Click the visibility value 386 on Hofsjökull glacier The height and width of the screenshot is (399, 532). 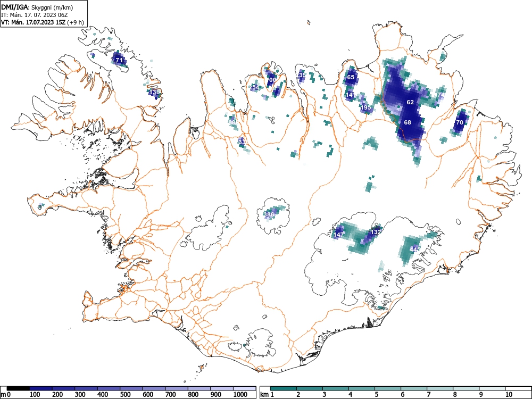click(269, 214)
